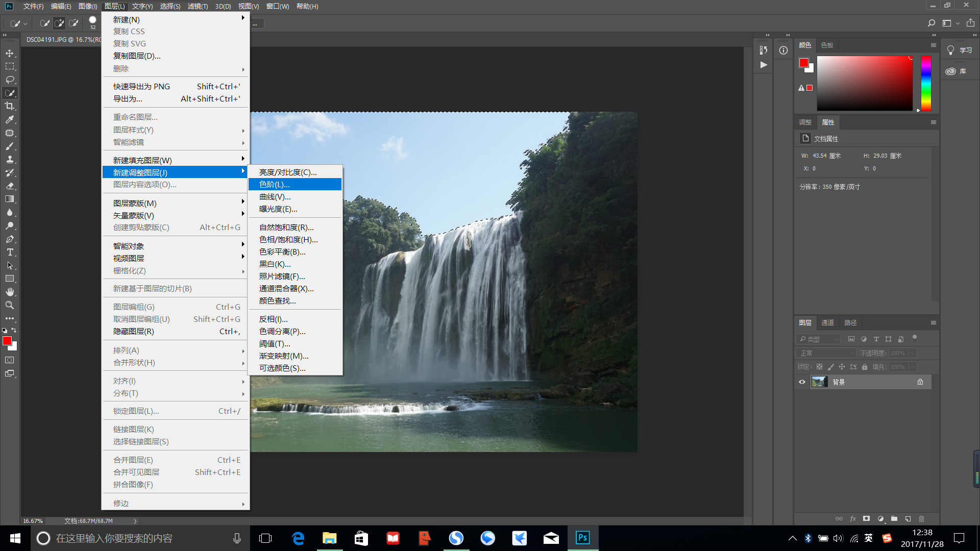
Task: Switch to the 通道 tab
Action: [x=827, y=322]
